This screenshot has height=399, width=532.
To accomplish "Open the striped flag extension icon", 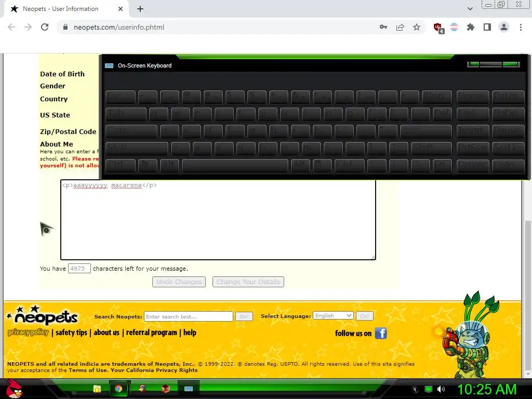I will coord(454,27).
